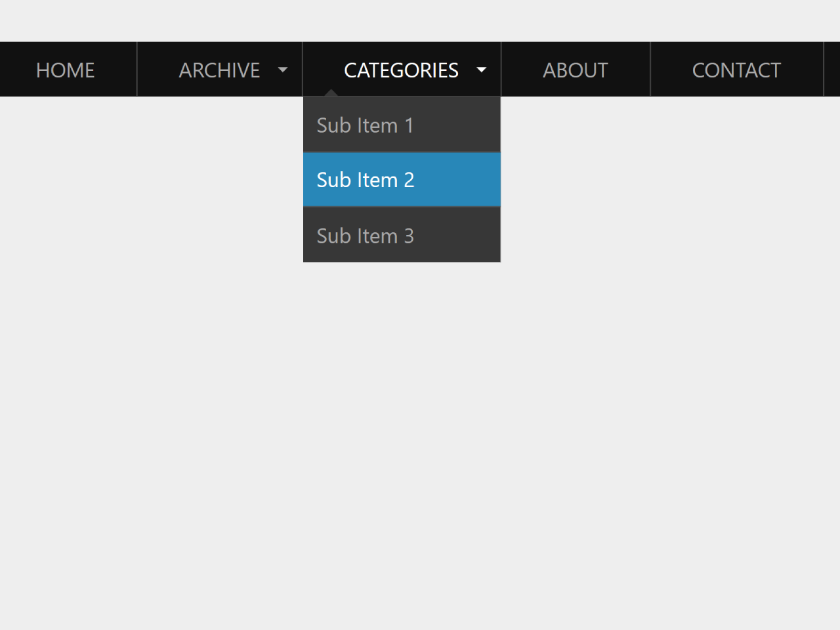This screenshot has width=840, height=630.
Task: Click the small pointer notch above Sub Item 1
Action: (x=331, y=93)
